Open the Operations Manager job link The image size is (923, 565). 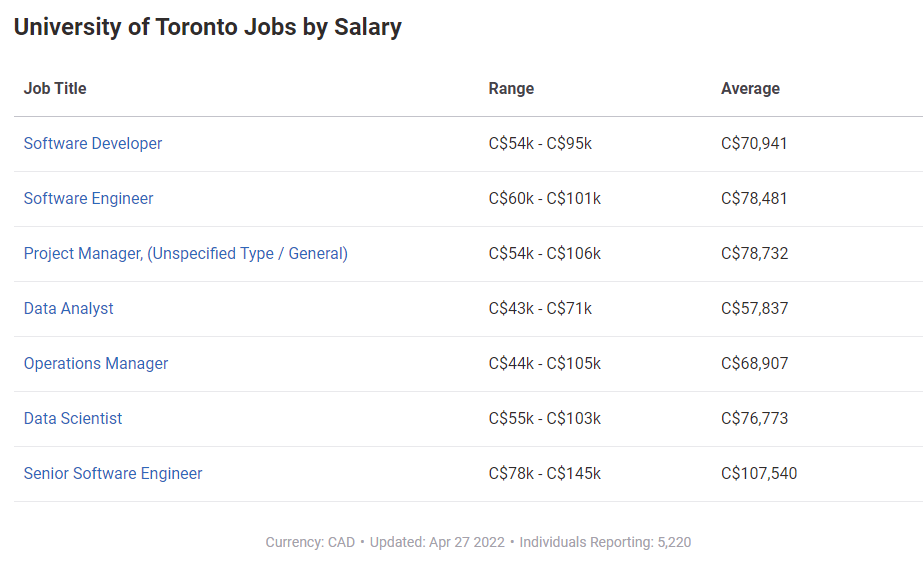pos(96,363)
